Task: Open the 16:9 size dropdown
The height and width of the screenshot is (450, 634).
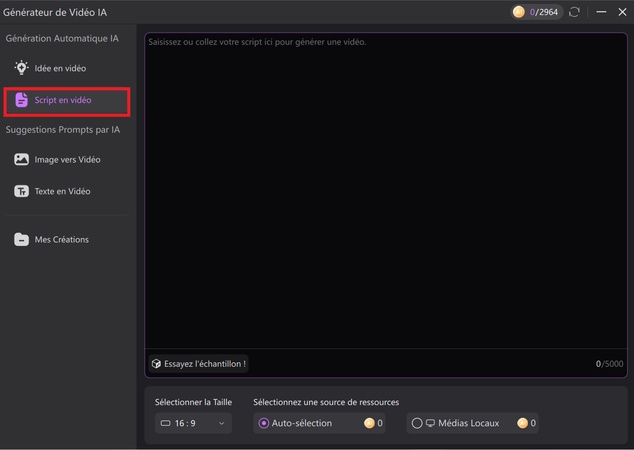Action: click(193, 423)
